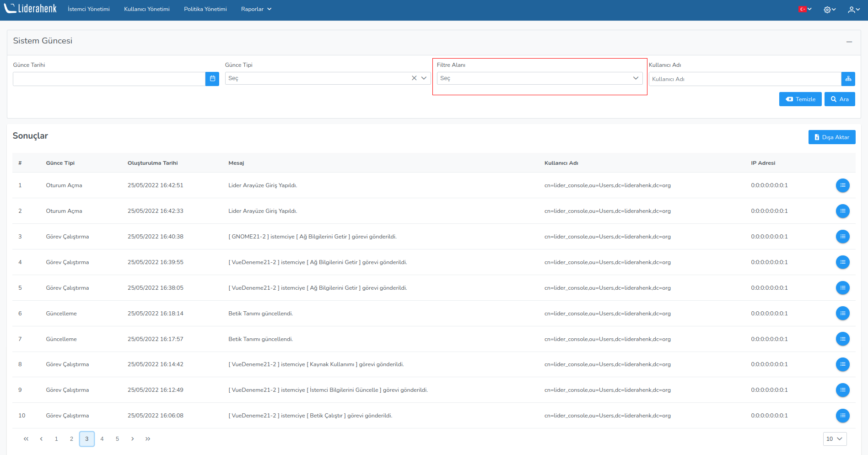Screen dimensions: 868x455
Task: Open details icon for row 1 log
Action: click(x=842, y=185)
